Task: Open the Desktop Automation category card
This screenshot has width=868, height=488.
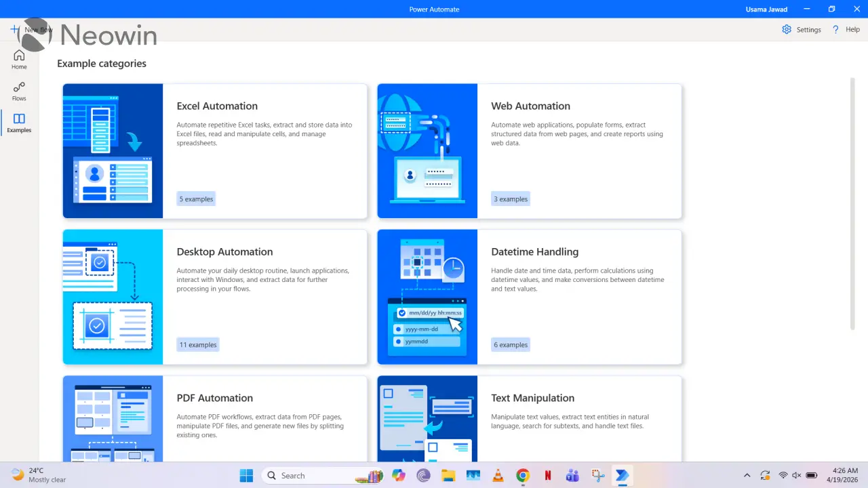Action: pyautogui.click(x=214, y=296)
